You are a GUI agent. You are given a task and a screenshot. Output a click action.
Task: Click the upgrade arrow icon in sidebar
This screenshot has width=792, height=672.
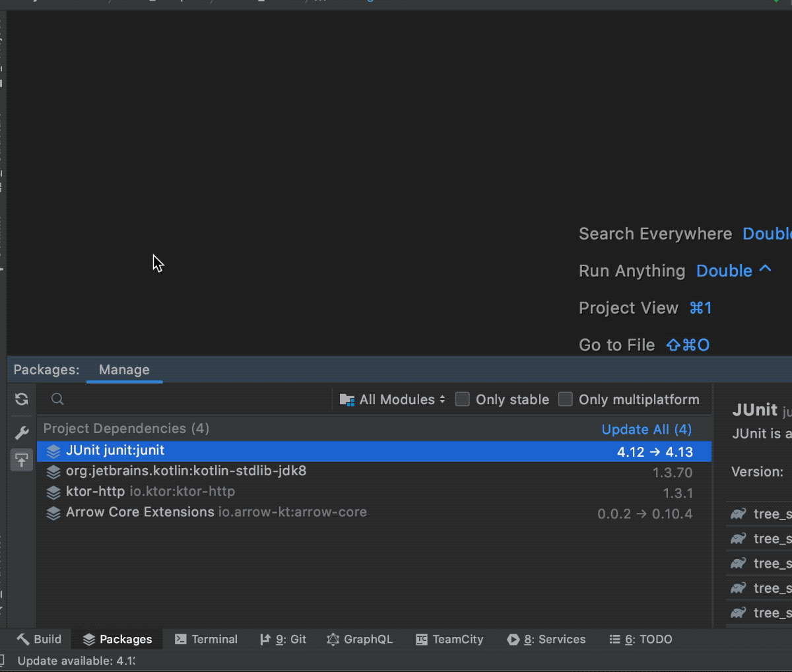click(x=22, y=460)
